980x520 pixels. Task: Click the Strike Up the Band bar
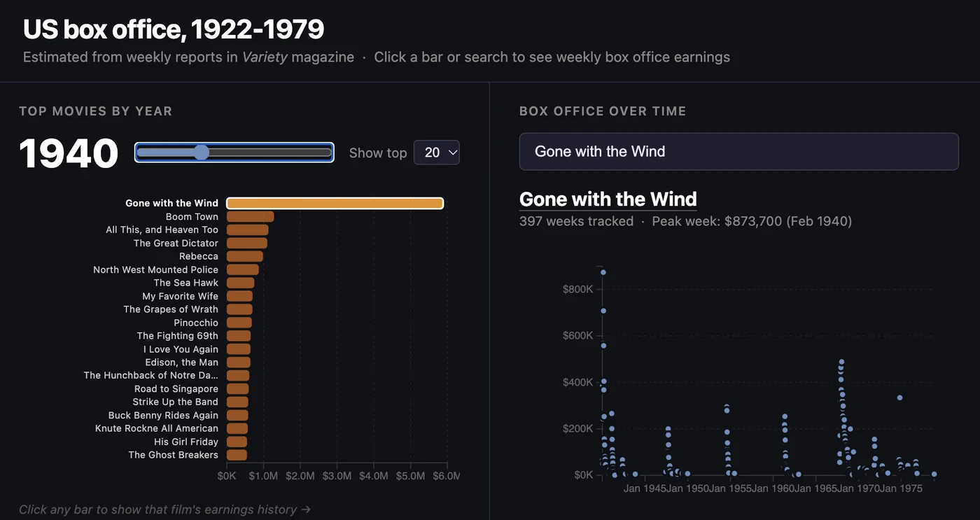(x=237, y=402)
